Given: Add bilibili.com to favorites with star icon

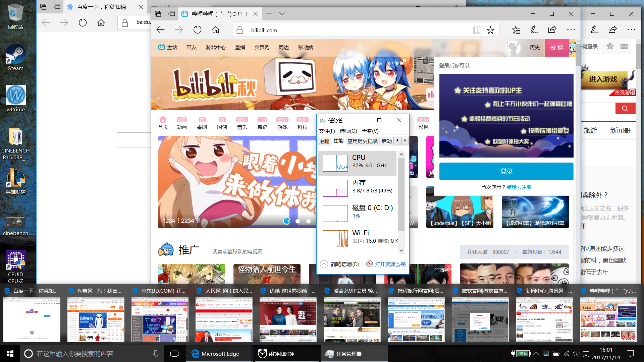Looking at the screenshot, I should click(490, 30).
